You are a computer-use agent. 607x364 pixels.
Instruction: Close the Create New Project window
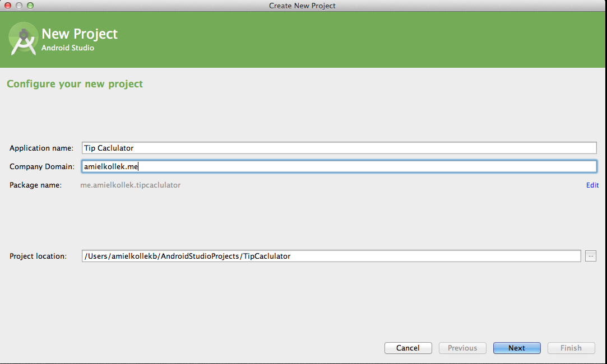pos(8,6)
